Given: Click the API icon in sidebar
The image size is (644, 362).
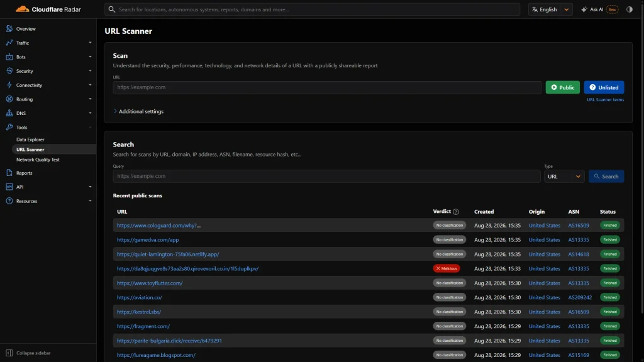Looking at the screenshot, I should point(9,187).
